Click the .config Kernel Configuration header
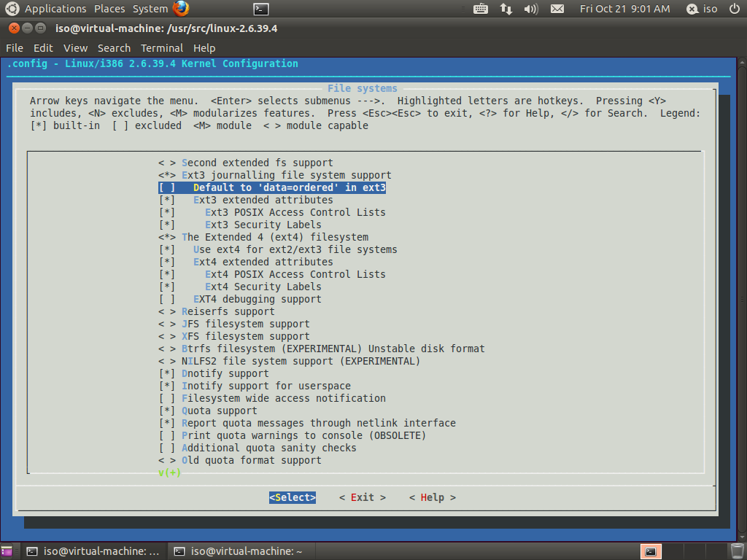The image size is (747, 560). [152, 64]
